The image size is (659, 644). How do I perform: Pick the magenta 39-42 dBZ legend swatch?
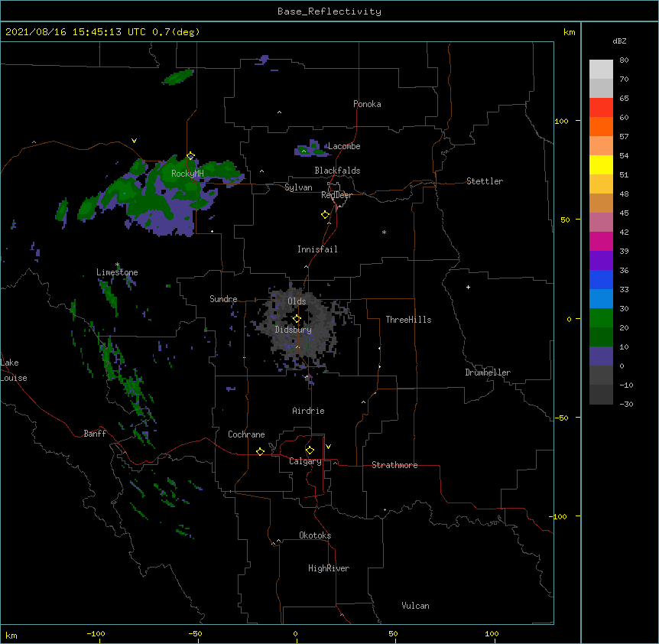[601, 241]
